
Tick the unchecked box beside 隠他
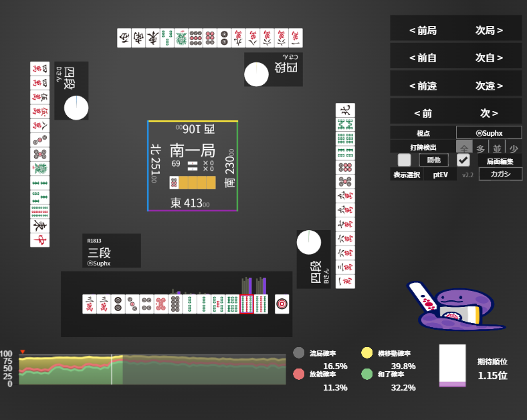(x=405, y=160)
